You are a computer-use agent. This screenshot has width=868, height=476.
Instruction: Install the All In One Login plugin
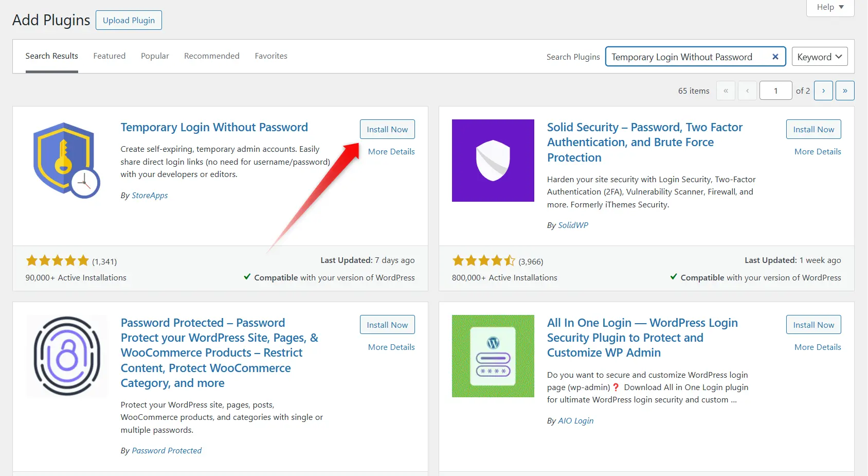click(x=813, y=325)
